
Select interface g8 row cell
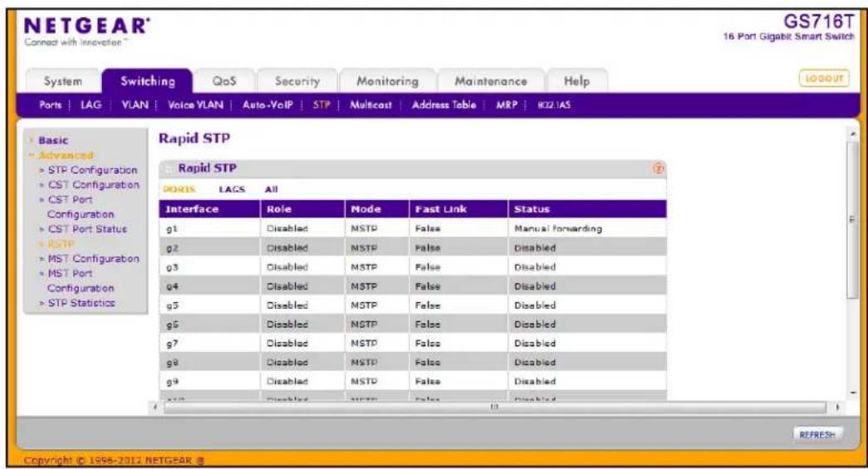coord(210,362)
